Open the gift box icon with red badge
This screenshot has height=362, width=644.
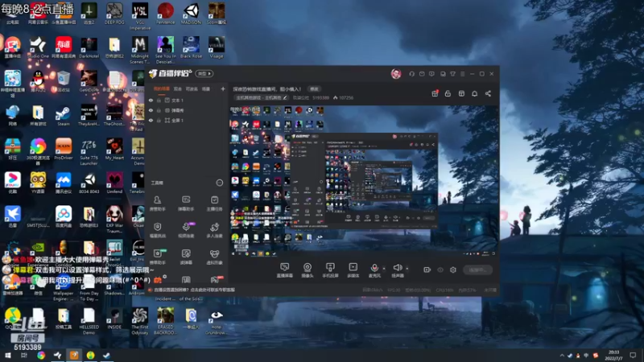(x=435, y=93)
